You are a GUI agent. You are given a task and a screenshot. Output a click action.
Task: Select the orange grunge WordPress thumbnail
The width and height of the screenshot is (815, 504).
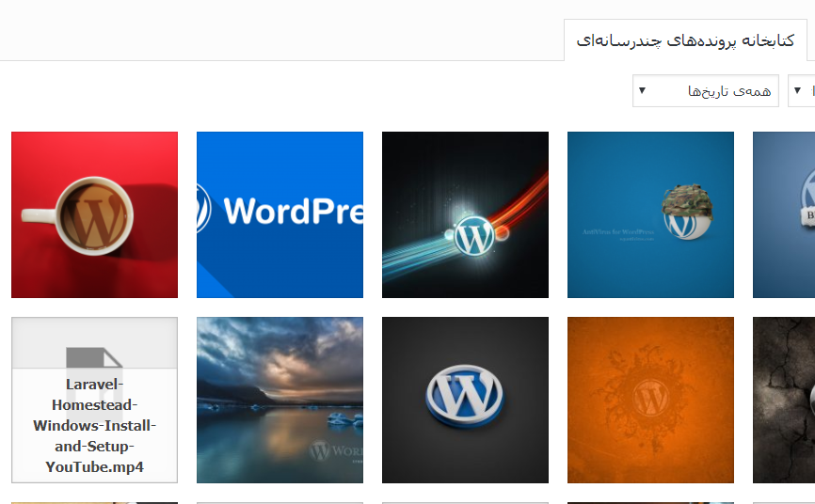pyautogui.click(x=650, y=400)
